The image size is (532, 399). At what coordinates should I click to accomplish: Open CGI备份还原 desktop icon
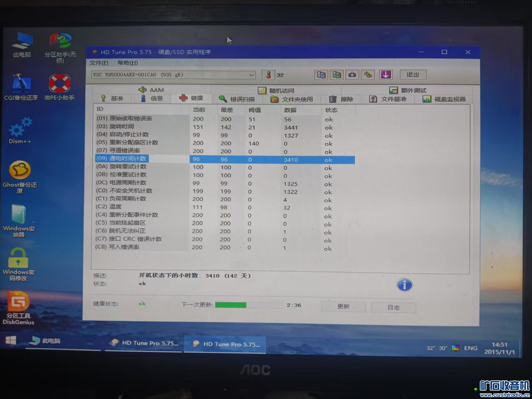[21, 87]
